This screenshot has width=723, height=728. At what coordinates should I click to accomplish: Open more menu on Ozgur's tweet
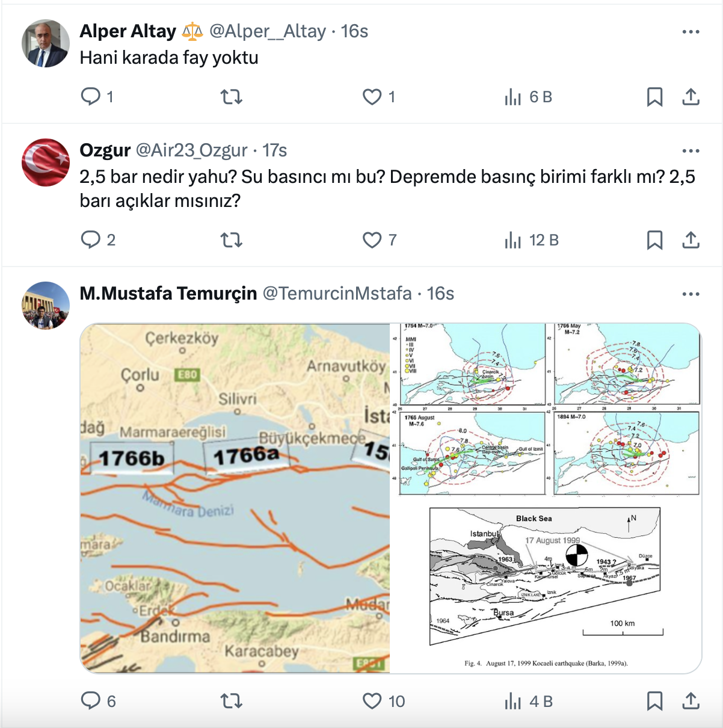point(691,151)
